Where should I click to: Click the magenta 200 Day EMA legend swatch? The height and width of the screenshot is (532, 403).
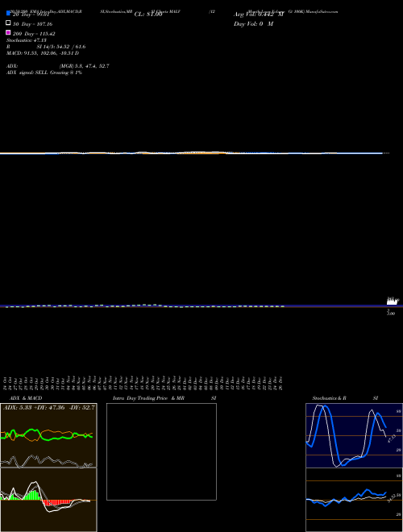point(9,32)
